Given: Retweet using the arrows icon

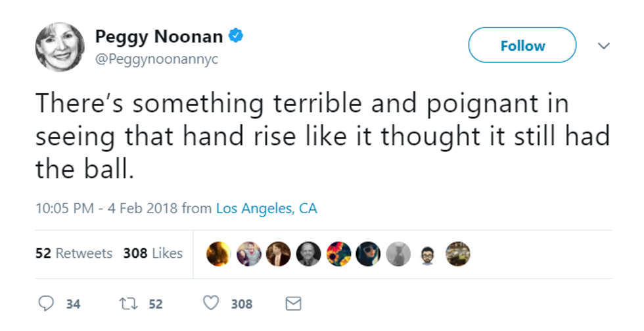Looking at the screenshot, I should (128, 304).
